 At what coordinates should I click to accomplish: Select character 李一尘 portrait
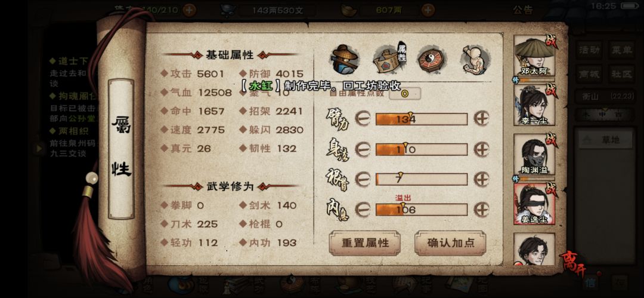click(x=534, y=105)
